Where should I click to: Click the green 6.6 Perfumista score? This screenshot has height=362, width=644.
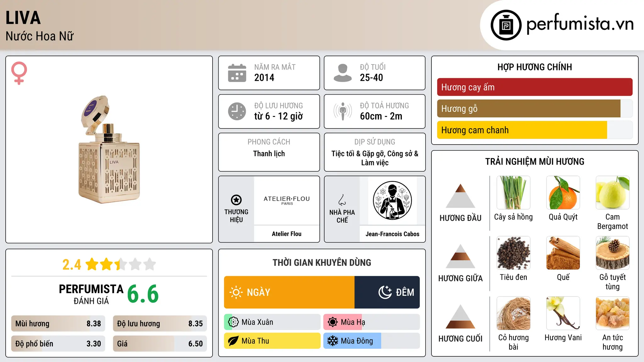coord(143,294)
